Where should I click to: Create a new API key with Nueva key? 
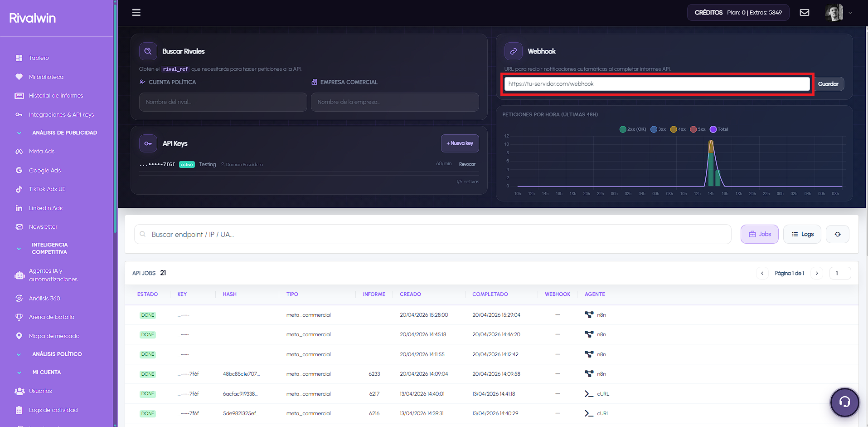tap(460, 143)
